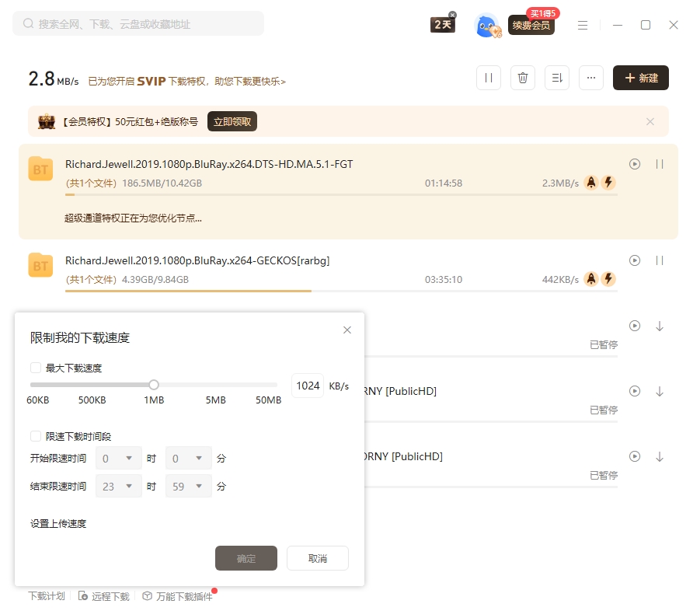Click the 立即领取 button in the banner
This screenshot has width=700, height=611.
click(x=232, y=121)
